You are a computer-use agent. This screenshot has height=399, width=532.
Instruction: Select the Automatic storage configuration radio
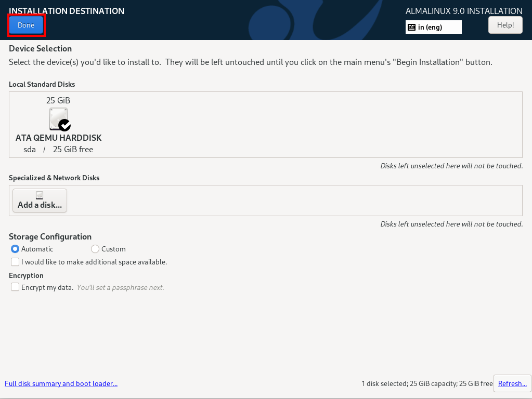(x=15, y=249)
